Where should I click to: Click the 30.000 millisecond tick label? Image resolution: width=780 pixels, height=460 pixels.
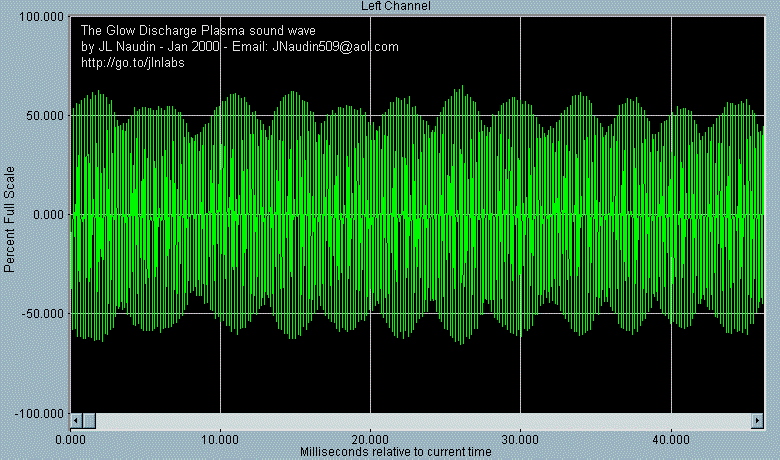(520, 438)
